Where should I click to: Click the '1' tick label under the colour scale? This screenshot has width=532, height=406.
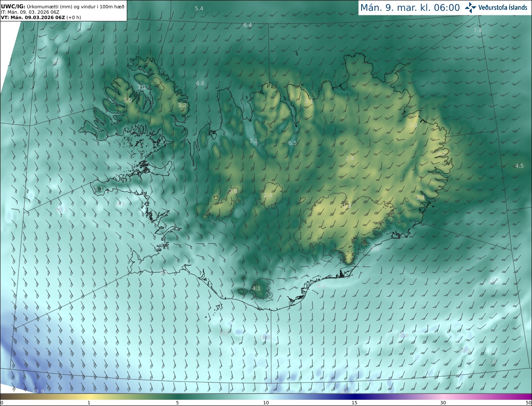pyautogui.click(x=89, y=403)
